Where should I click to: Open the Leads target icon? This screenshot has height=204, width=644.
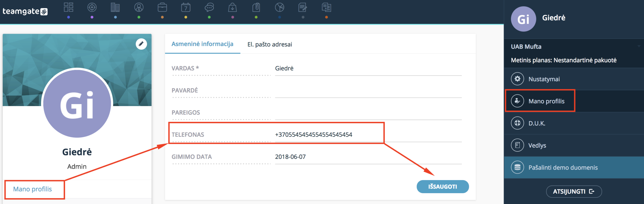92,7
